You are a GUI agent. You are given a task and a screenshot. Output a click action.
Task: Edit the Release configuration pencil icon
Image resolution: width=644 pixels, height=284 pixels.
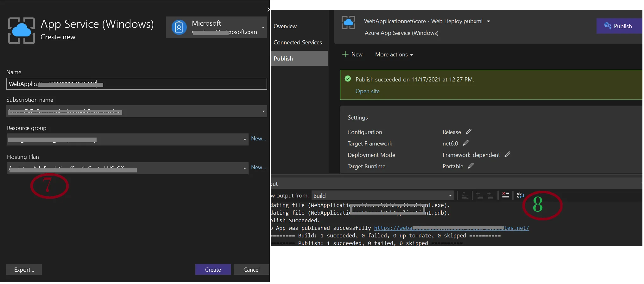point(469,132)
